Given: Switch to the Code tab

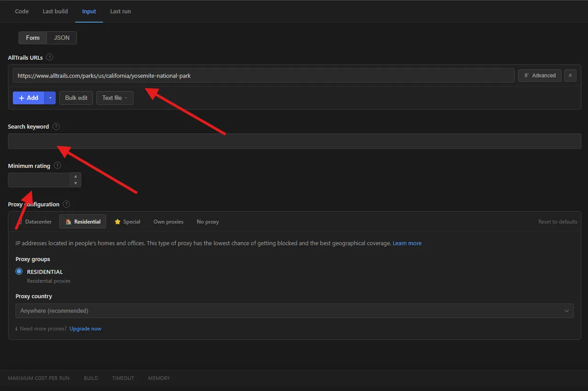Looking at the screenshot, I should (x=22, y=11).
